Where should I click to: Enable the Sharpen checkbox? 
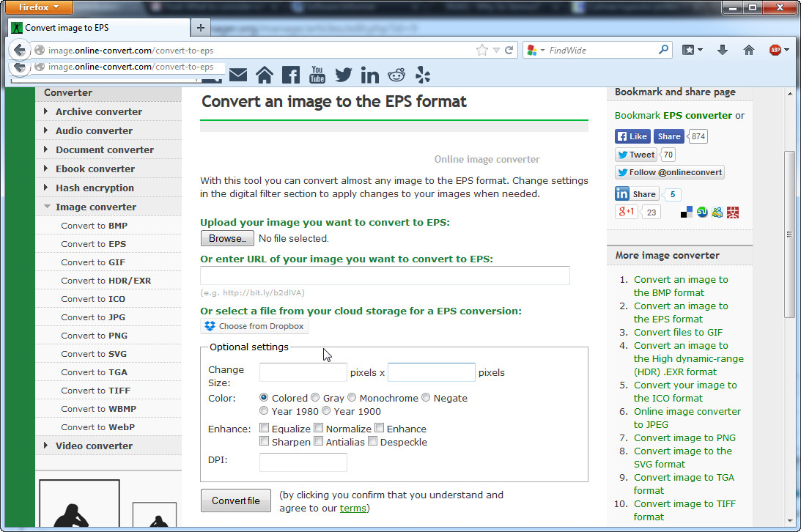pos(265,442)
